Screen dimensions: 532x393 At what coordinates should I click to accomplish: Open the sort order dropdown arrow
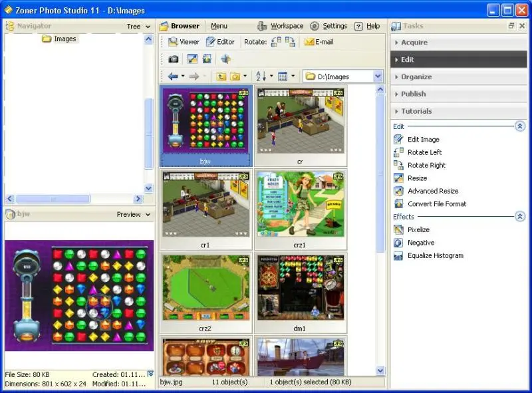click(271, 76)
